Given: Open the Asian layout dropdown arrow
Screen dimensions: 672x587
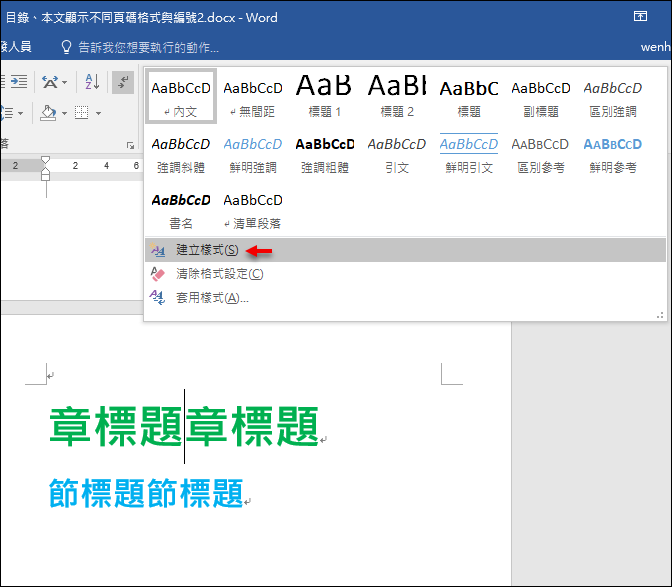Looking at the screenshot, I should tap(65, 82).
